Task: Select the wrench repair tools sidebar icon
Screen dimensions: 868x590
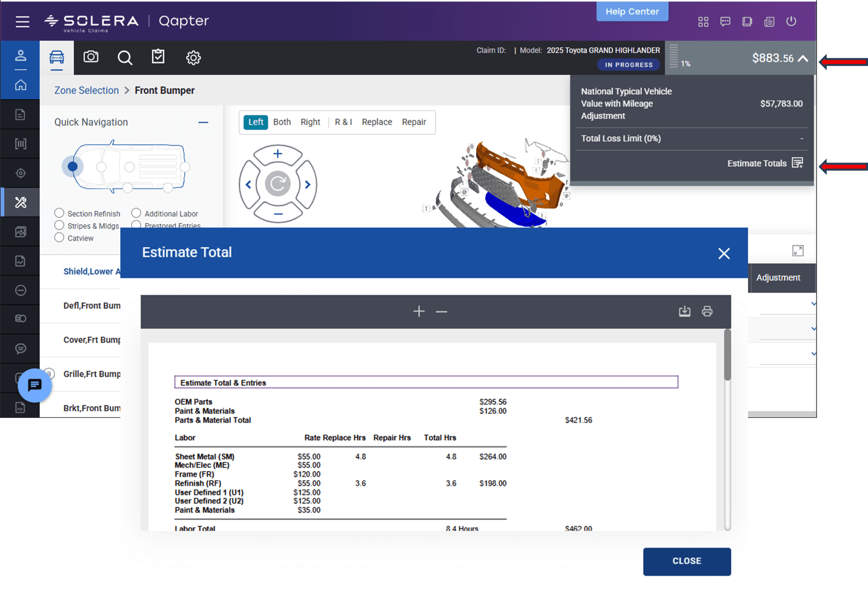Action: (21, 202)
